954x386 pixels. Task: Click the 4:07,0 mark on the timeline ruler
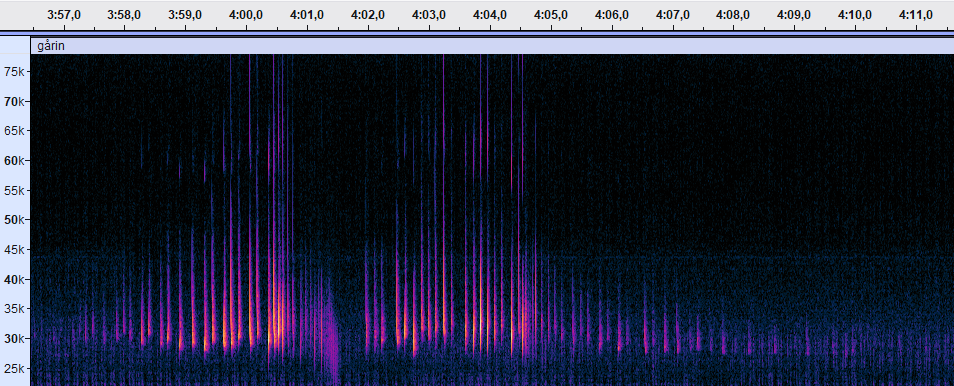pyautogui.click(x=672, y=15)
